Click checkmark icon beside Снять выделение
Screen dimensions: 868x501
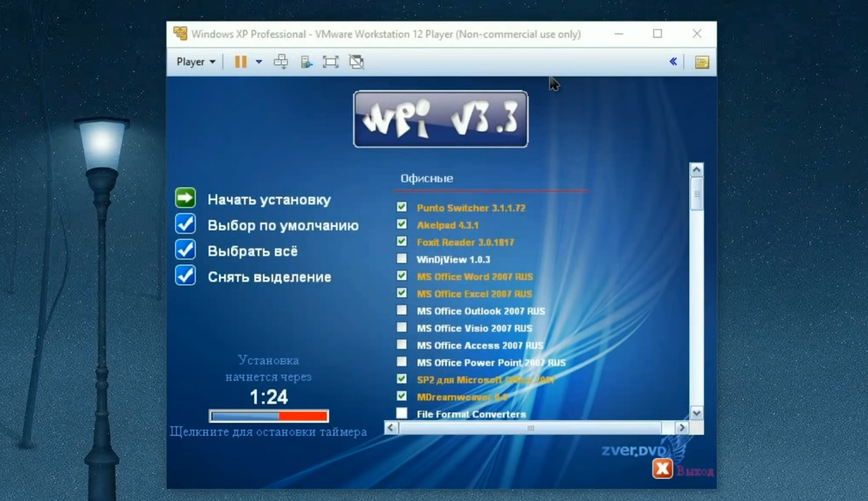[185, 275]
